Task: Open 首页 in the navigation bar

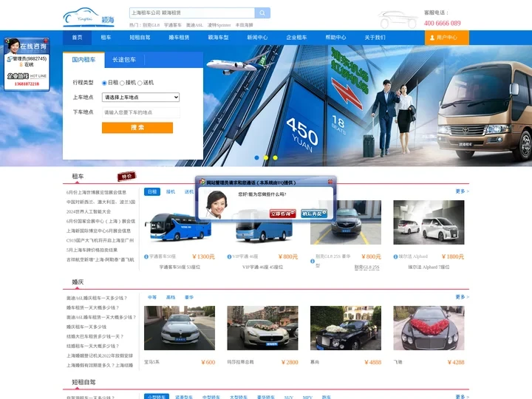Action: click(x=78, y=38)
